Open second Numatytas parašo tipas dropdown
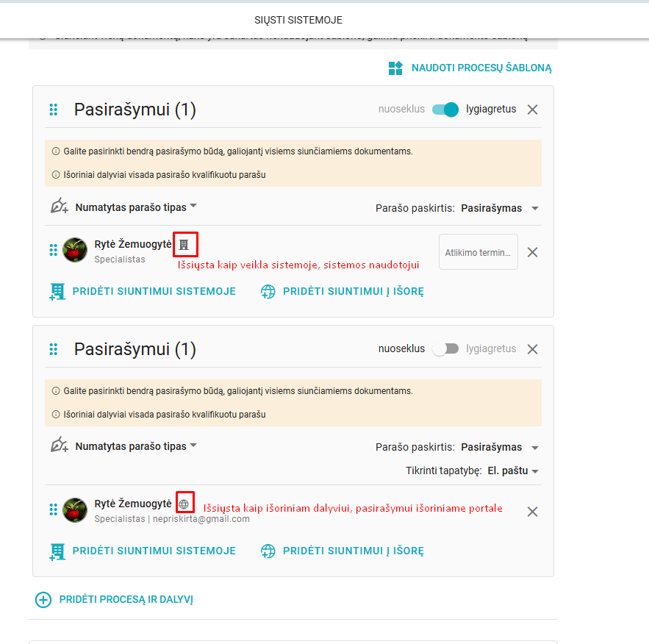This screenshot has width=649, height=644. (x=137, y=446)
